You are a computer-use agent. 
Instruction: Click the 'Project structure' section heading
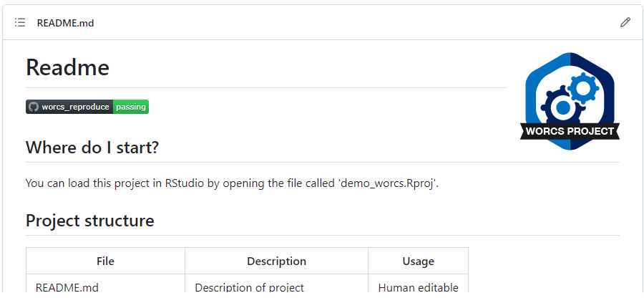[x=89, y=221]
